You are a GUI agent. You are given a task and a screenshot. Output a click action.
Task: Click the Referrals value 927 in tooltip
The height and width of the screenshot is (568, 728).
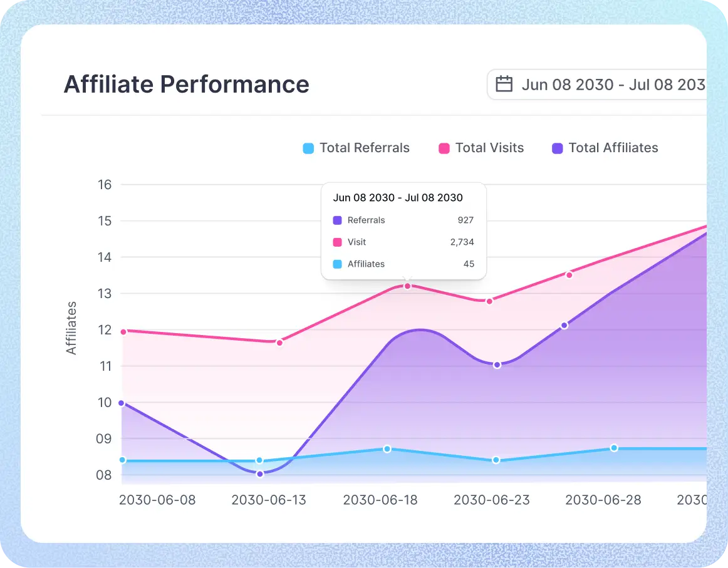point(467,220)
